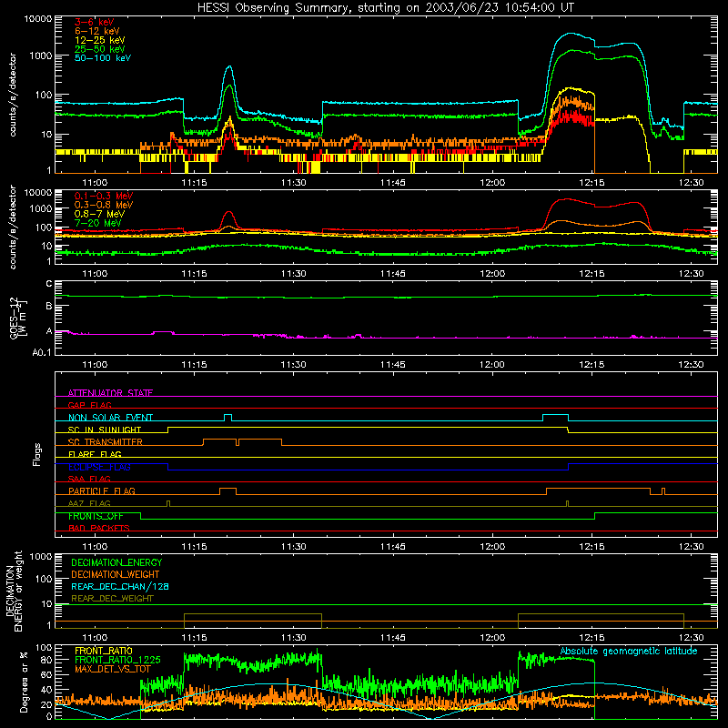Viewport: 728px width, 728px height.
Task: Click the Absolute geomagnetic latitude label
Action: point(629,651)
